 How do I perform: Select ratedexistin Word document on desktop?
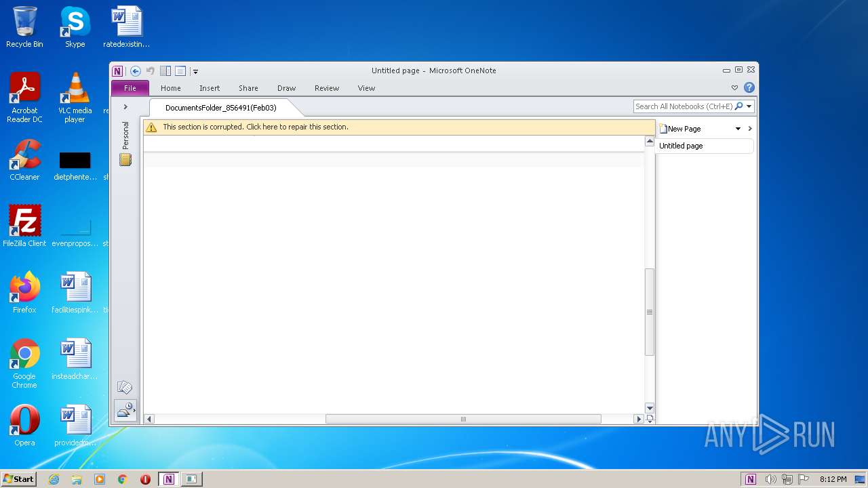coord(127,27)
